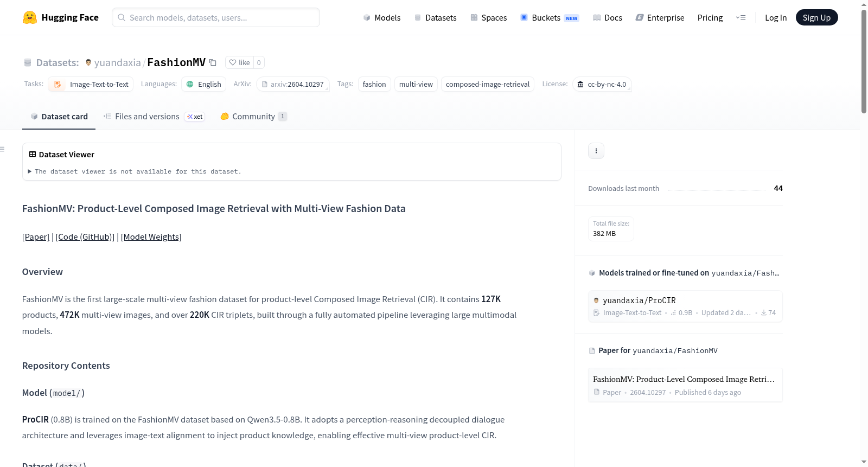Expand the dataset viewer not available message
This screenshot has height=467, width=868.
135,171
